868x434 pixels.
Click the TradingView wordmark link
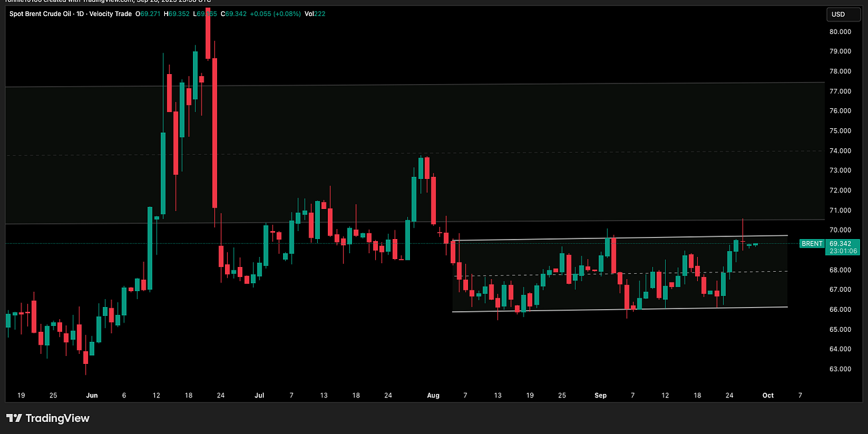(x=59, y=419)
